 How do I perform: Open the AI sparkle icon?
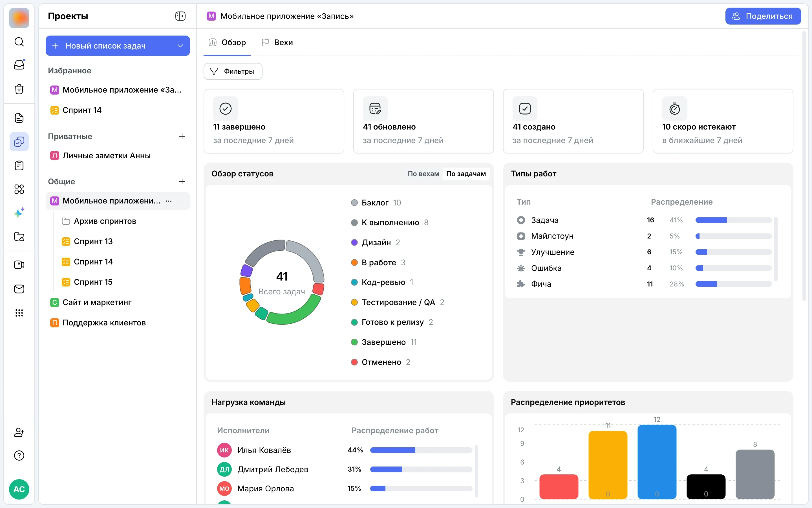(19, 213)
